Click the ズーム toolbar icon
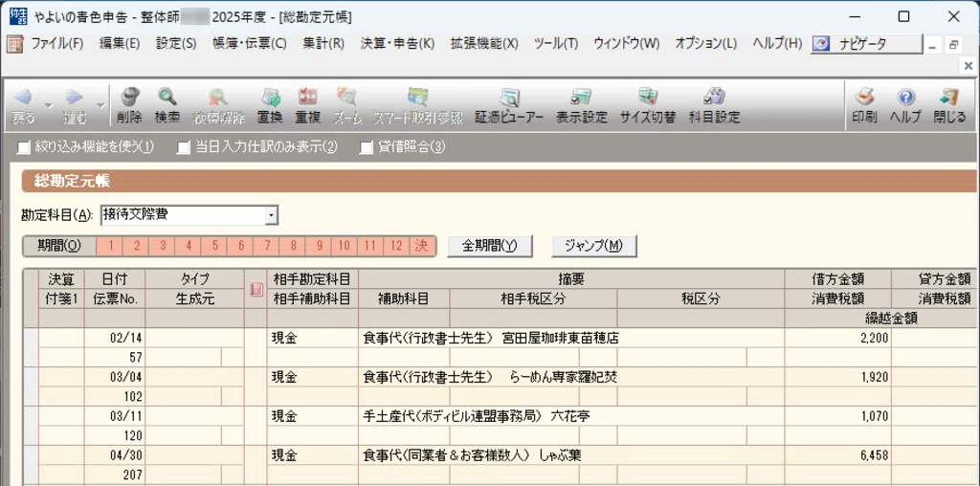 coord(346,97)
